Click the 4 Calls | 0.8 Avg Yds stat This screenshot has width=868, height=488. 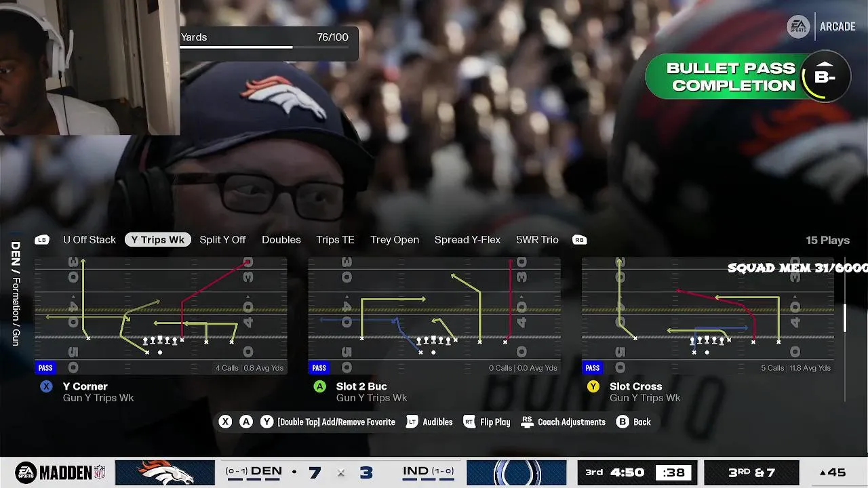(x=250, y=368)
